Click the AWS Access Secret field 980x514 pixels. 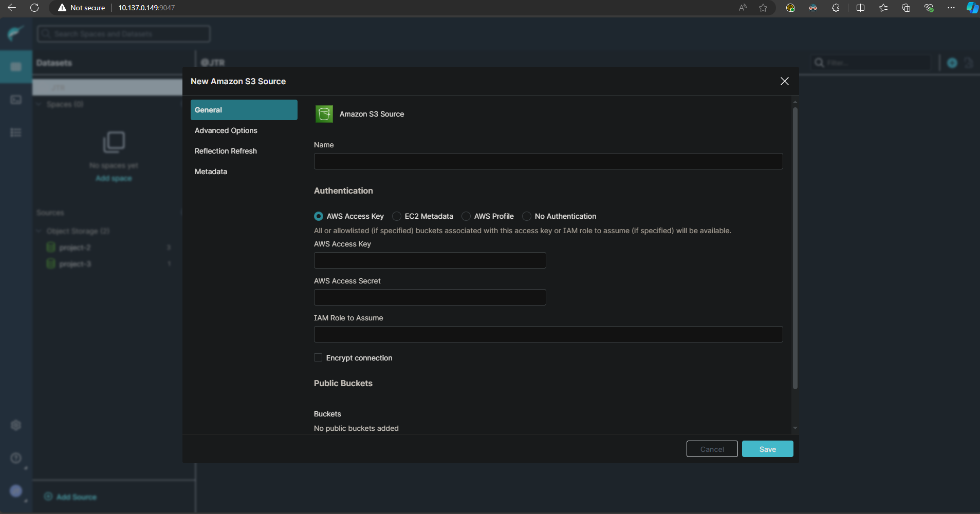430,297
